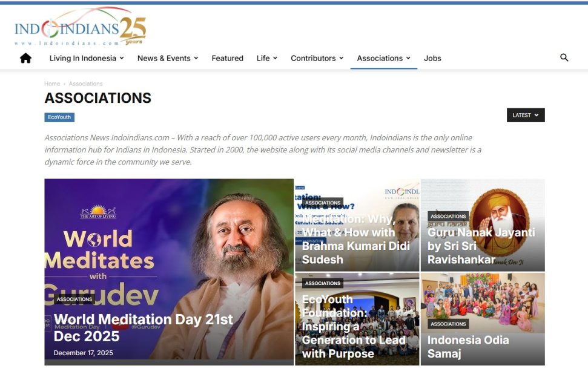
Task: Go to the Featured page
Action: (227, 58)
